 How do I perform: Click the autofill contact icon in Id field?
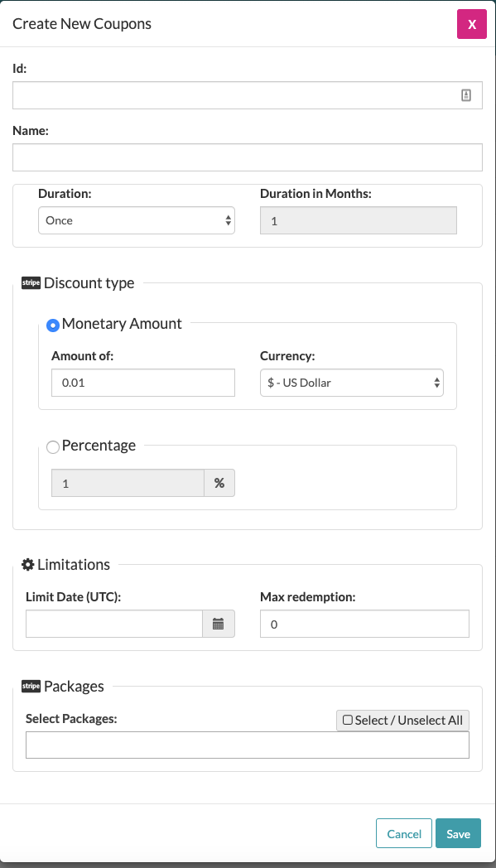(x=466, y=95)
